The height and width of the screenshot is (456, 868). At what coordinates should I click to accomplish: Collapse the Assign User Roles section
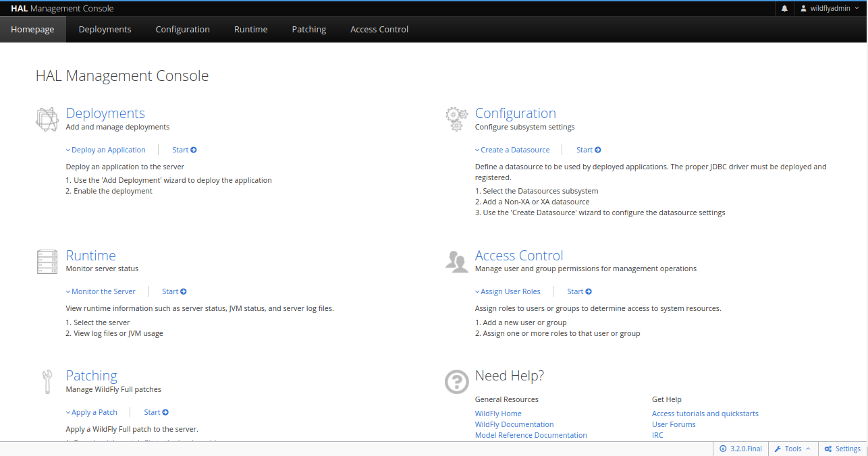[x=508, y=291]
